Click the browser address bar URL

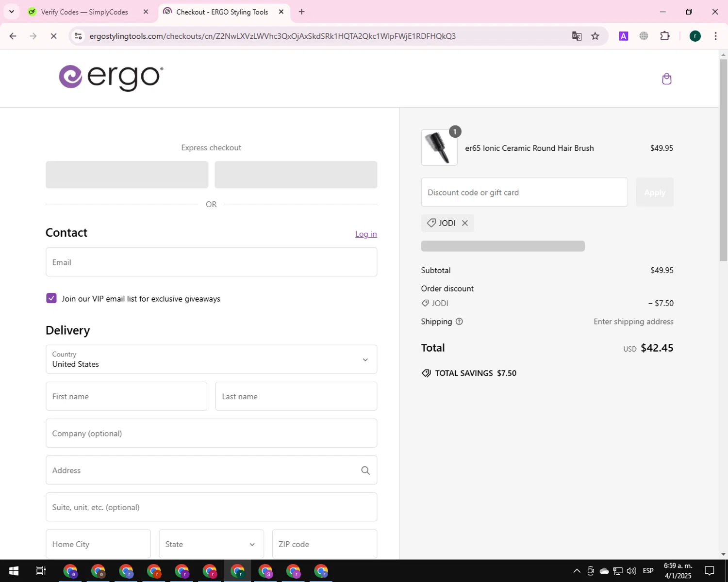coord(272,36)
